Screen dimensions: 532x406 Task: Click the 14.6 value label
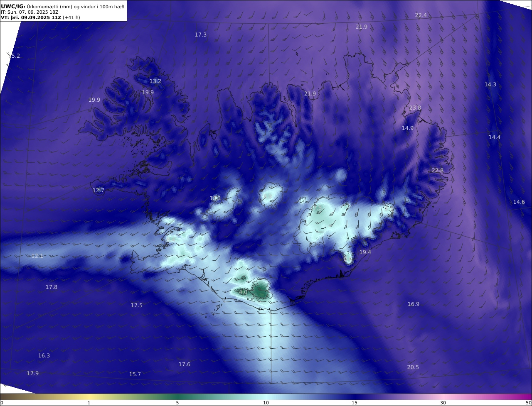click(519, 202)
